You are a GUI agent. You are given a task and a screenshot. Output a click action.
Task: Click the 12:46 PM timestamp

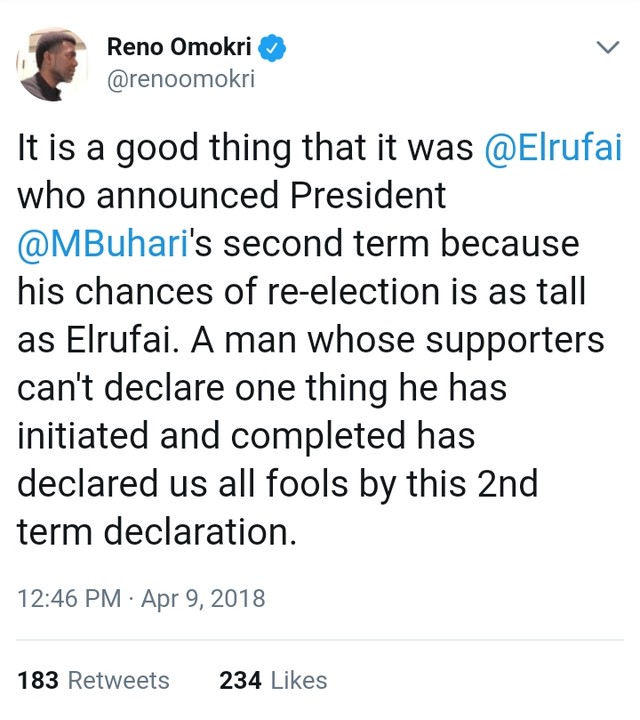pyautogui.click(x=69, y=598)
